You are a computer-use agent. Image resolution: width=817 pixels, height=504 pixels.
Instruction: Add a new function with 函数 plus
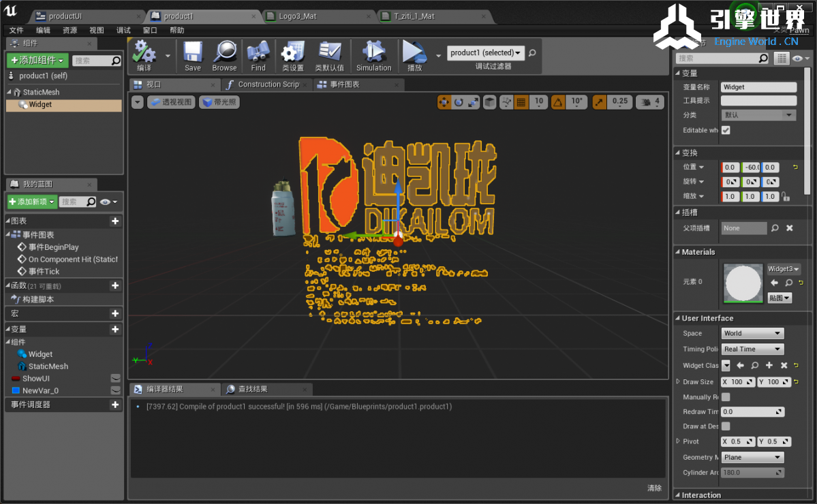[x=115, y=286]
